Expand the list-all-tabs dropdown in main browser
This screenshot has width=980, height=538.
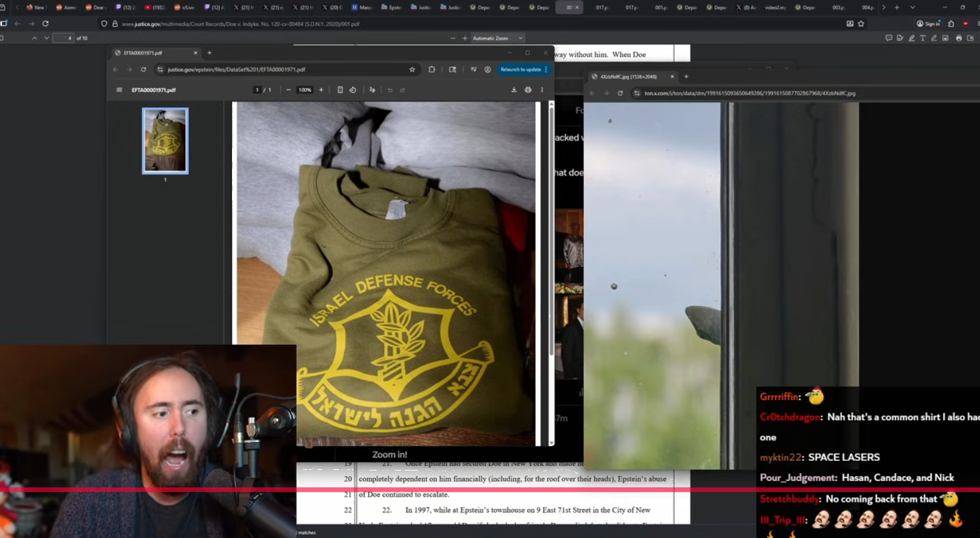913,7
